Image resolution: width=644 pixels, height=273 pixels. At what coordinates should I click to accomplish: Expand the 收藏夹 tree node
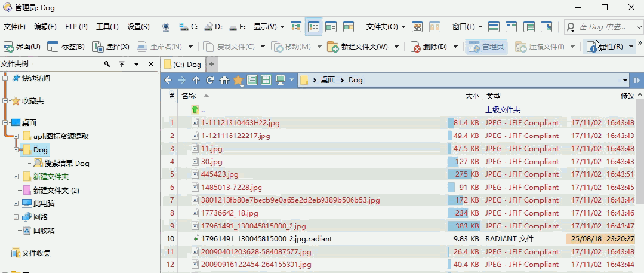(5, 101)
